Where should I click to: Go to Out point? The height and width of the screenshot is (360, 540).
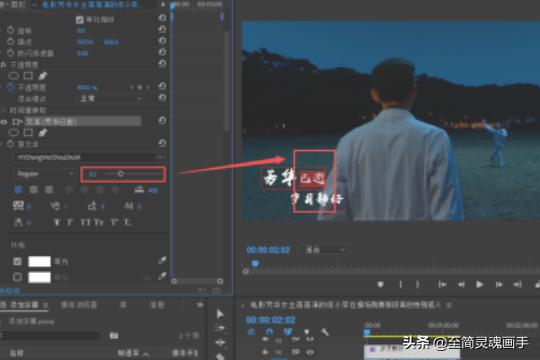coord(517,284)
